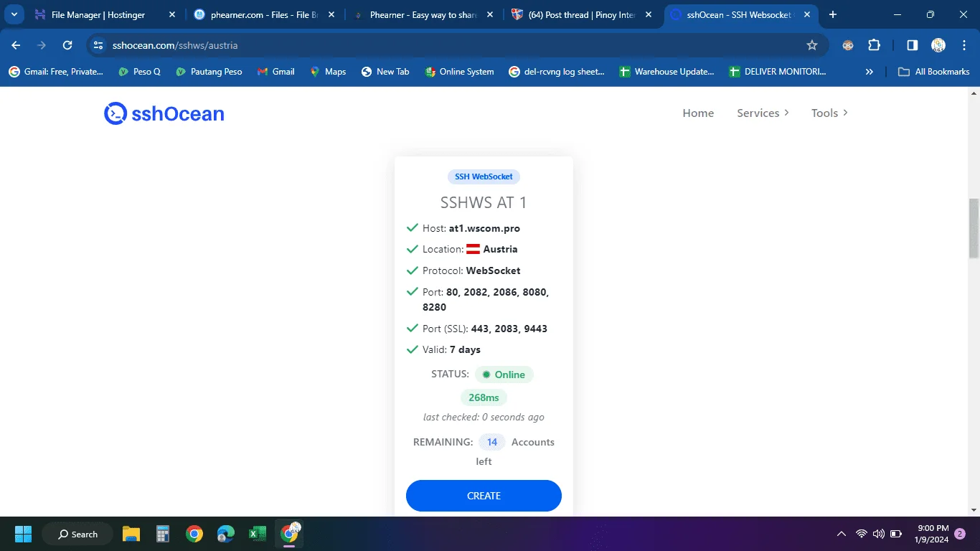Click the CREATE button

point(484,496)
